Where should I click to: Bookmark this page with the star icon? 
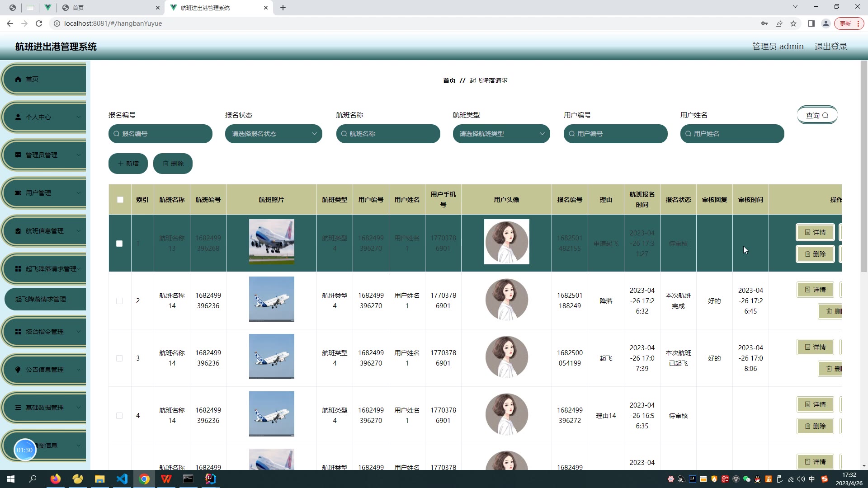point(793,23)
